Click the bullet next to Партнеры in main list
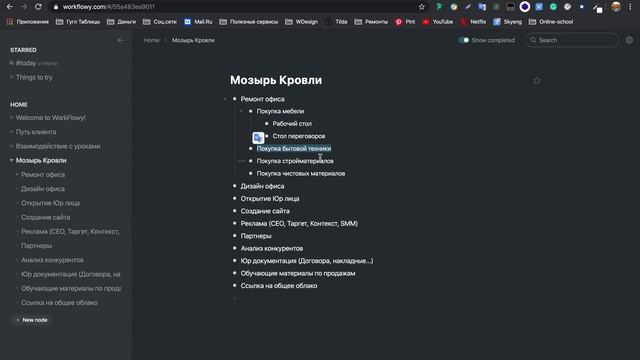Image resolution: width=640 pixels, height=360 pixels. (x=234, y=236)
